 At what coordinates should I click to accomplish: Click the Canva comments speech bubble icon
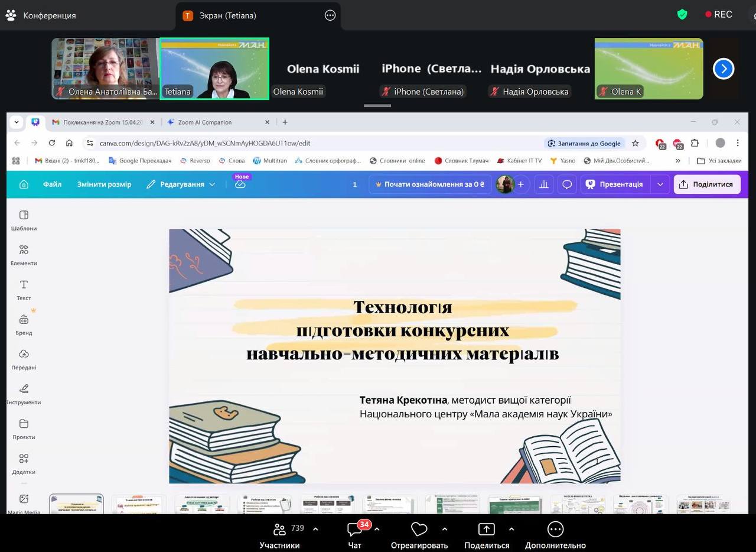coord(567,184)
